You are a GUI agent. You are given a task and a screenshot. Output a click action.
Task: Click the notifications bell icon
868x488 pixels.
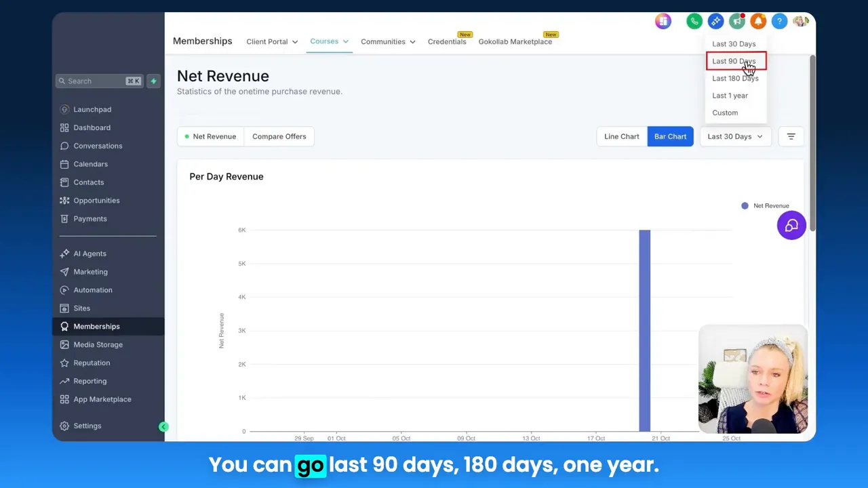(758, 21)
